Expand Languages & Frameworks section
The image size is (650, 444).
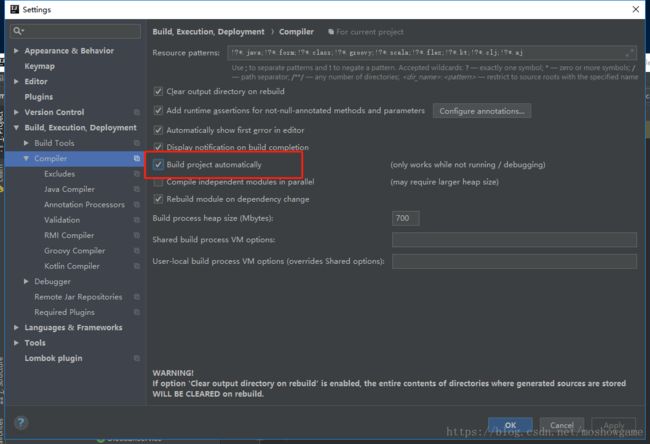point(16,327)
